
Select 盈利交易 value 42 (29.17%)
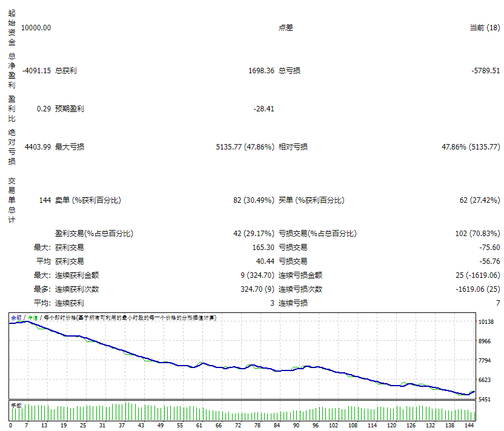pos(255,232)
